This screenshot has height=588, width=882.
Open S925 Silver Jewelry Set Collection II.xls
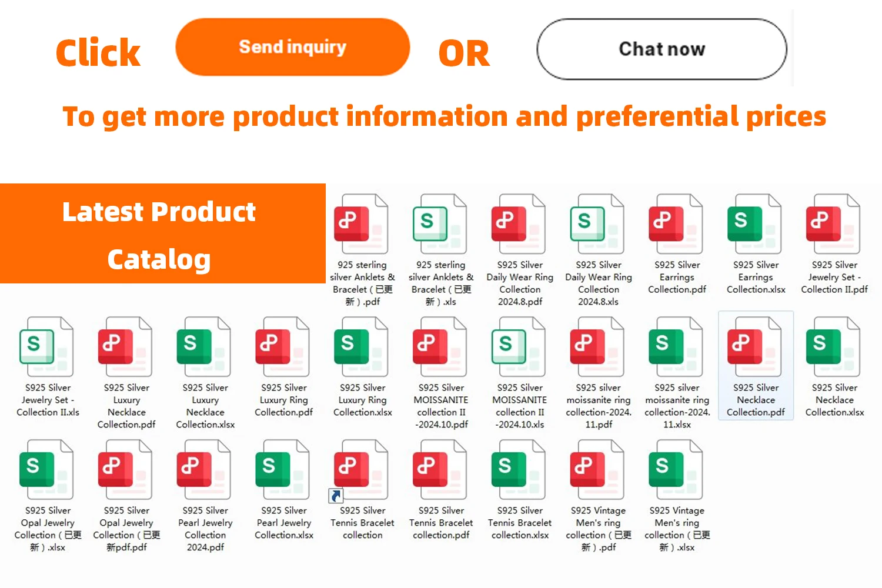[46, 348]
